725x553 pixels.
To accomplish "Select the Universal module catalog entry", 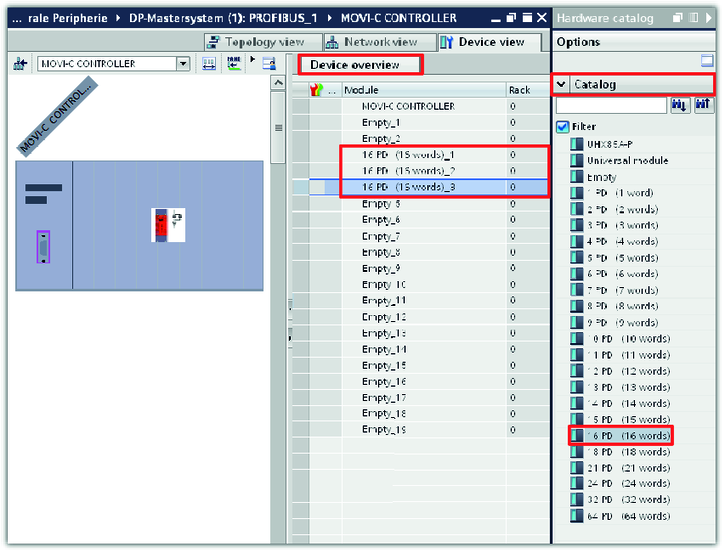I will (627, 160).
